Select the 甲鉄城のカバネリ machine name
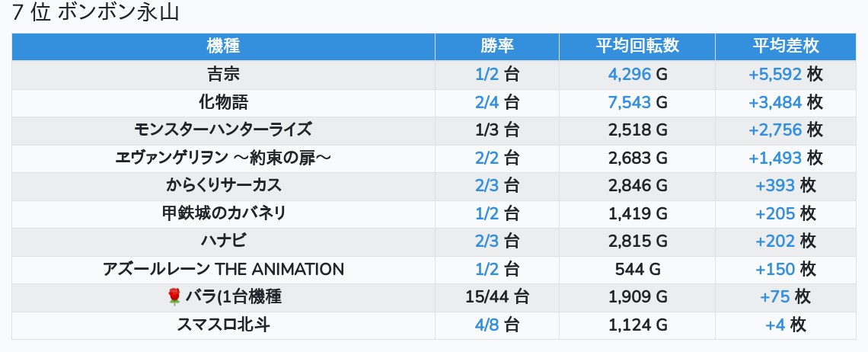Viewport: 868px width, 352px height. pyautogui.click(x=223, y=213)
